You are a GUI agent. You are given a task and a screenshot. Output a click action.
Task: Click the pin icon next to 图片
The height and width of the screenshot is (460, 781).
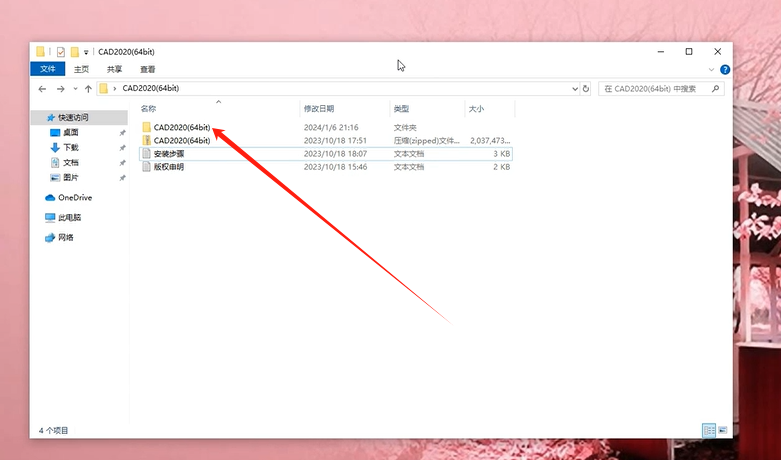[x=123, y=178]
